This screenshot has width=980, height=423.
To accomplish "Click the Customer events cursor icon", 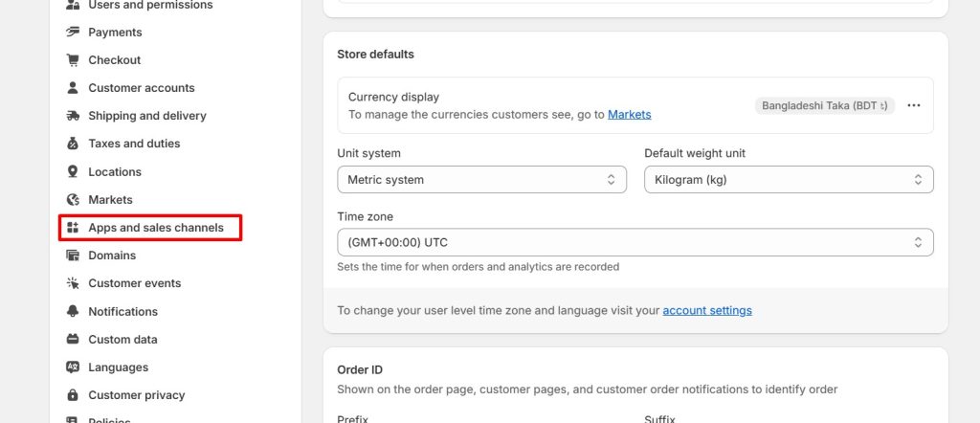I will (x=73, y=283).
